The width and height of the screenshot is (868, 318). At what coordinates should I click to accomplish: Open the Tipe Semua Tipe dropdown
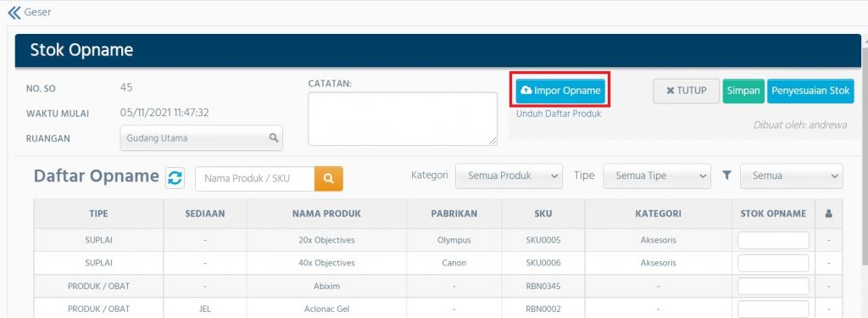pyautogui.click(x=657, y=176)
